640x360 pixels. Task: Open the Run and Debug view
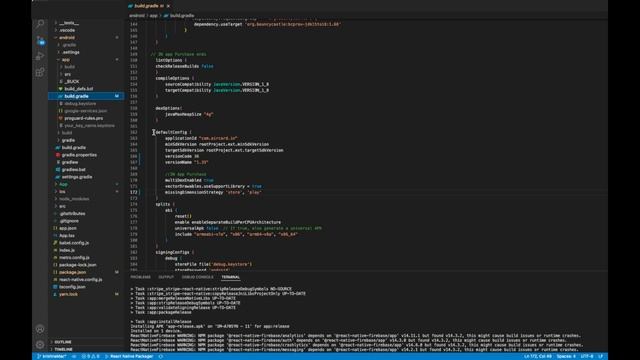(40, 56)
